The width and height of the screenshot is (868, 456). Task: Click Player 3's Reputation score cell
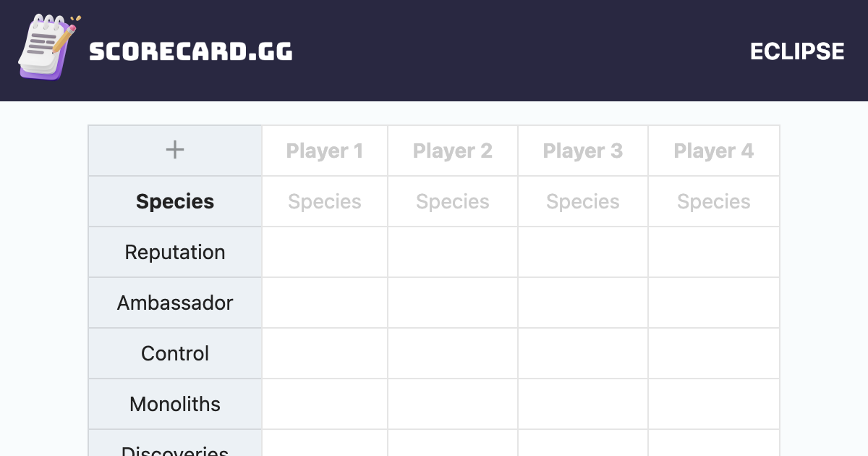(583, 253)
